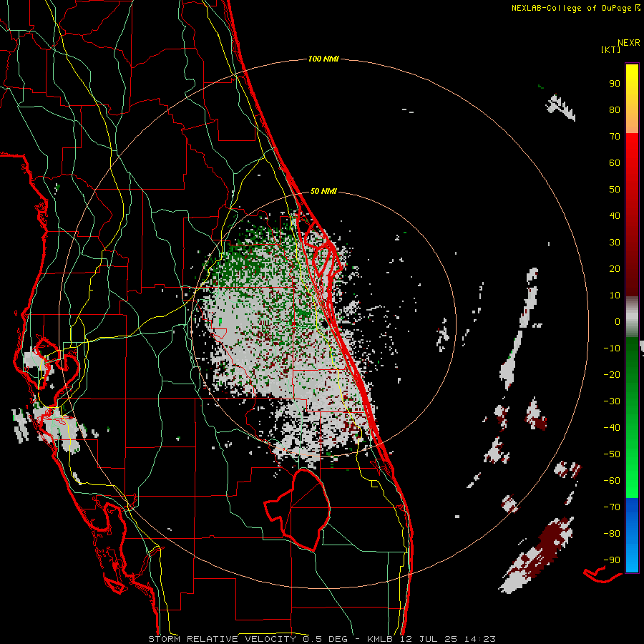The width and height of the screenshot is (644, 644).
Task: Select the 50 NMI range ring label
Action: tap(323, 191)
